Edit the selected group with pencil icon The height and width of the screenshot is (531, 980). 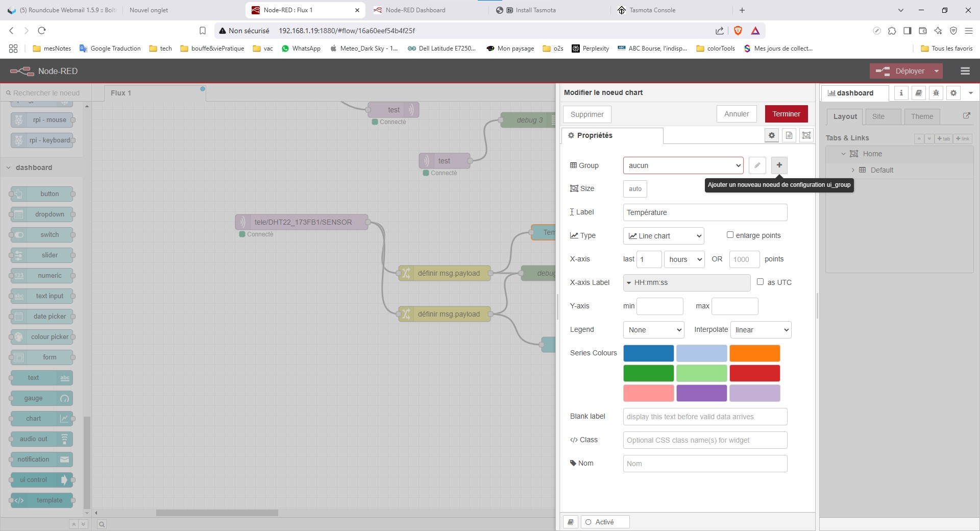(757, 165)
